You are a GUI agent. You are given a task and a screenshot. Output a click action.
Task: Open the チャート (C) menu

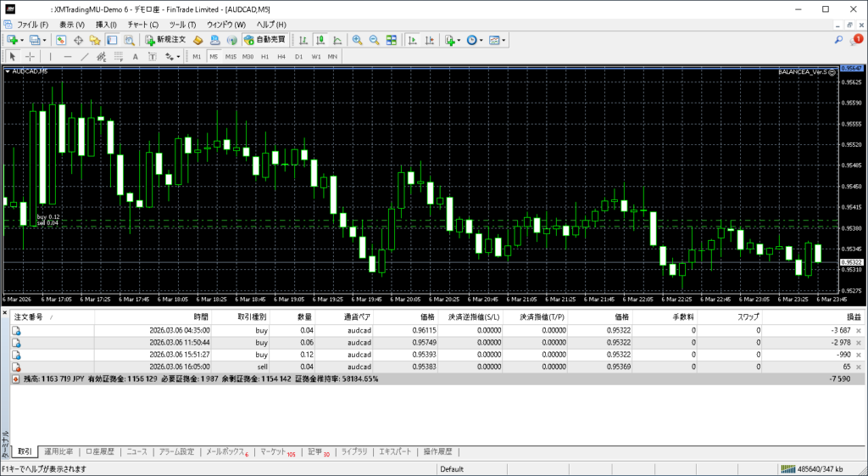[142, 25]
